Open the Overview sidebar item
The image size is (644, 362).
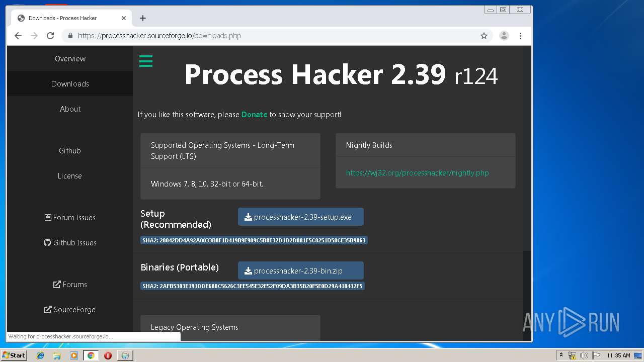pyautogui.click(x=70, y=59)
